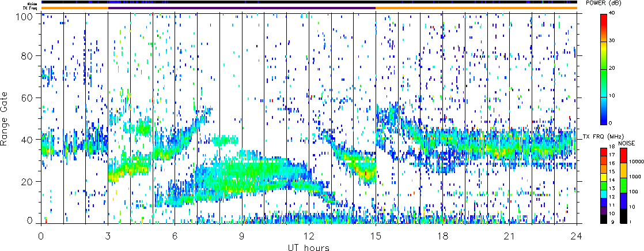Screen dimensions: 644x251
Task: Click the '13' tick on TX FRQ colorbar
Action: click(612, 188)
